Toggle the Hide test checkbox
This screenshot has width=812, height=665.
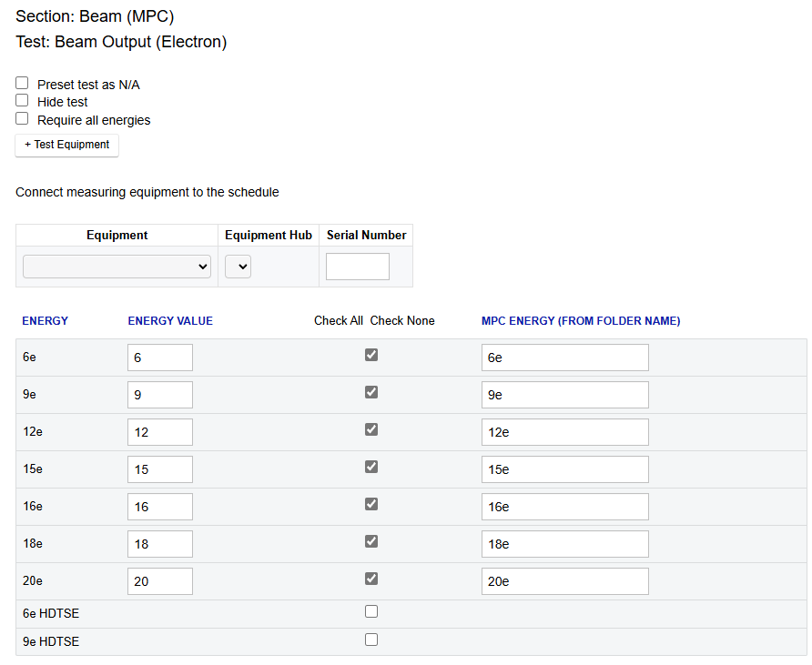[23, 101]
